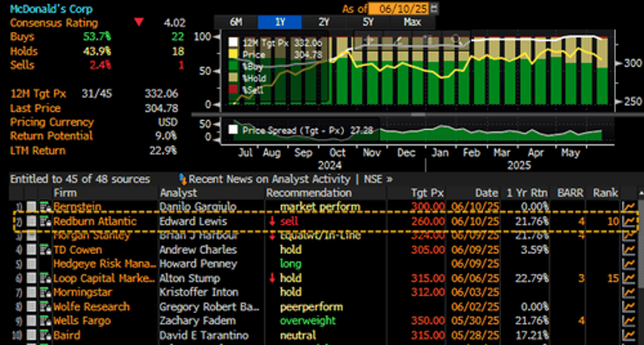Click the chart zoom magnifier tool
The width and height of the screenshot is (644, 345).
(456, 40)
